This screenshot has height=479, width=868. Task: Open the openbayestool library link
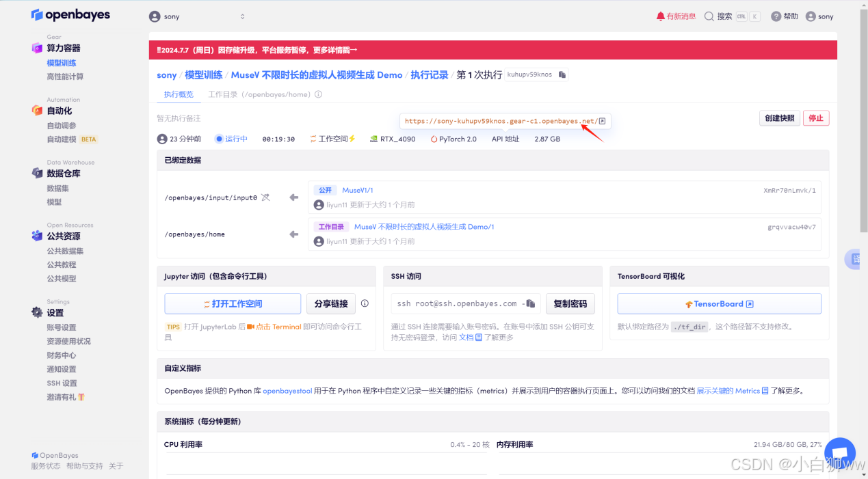pos(287,391)
